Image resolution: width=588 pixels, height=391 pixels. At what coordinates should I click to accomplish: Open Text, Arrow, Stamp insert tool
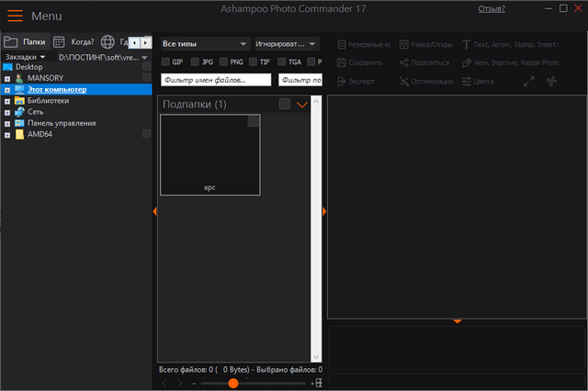(x=467, y=44)
